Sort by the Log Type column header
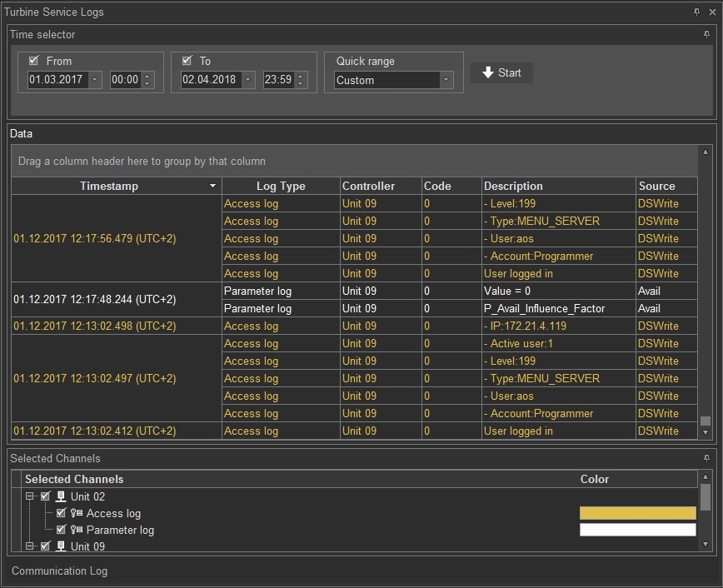Viewport: 723px width, 588px height. click(x=281, y=187)
